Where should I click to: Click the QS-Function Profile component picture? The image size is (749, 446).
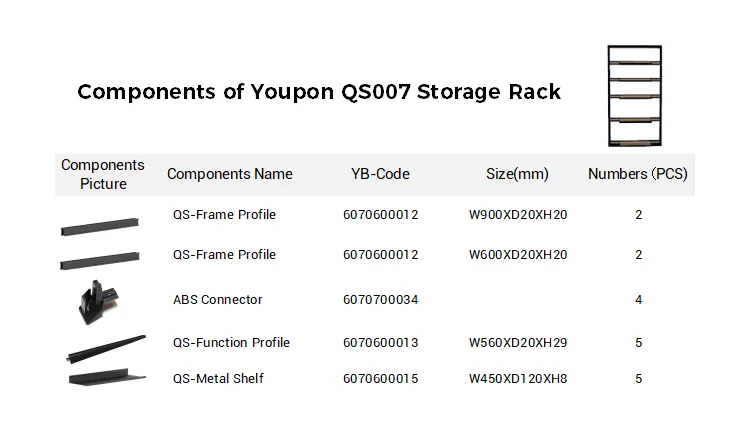(106, 348)
